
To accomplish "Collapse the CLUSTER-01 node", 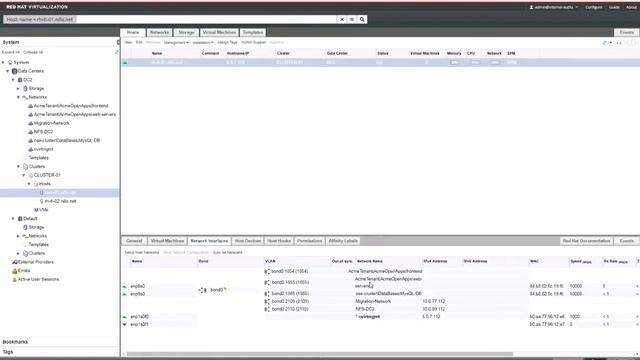I will 23,175.
